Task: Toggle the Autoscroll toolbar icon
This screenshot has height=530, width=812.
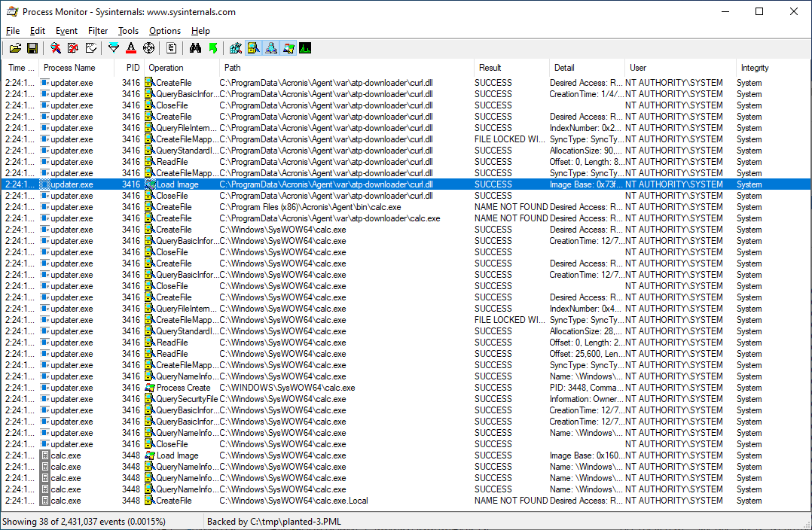Action: click(x=73, y=48)
